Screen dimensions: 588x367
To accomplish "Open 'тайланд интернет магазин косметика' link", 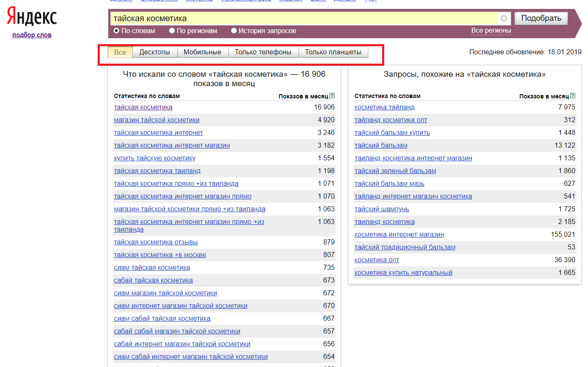I will pos(413,196).
